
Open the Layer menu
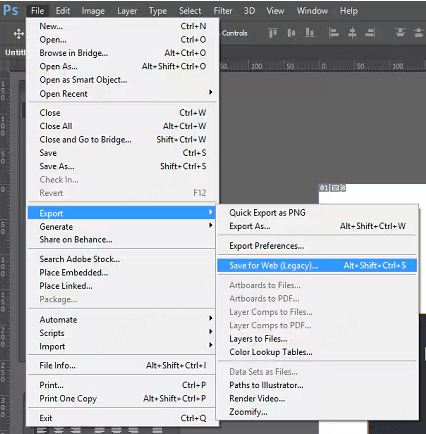(x=127, y=11)
